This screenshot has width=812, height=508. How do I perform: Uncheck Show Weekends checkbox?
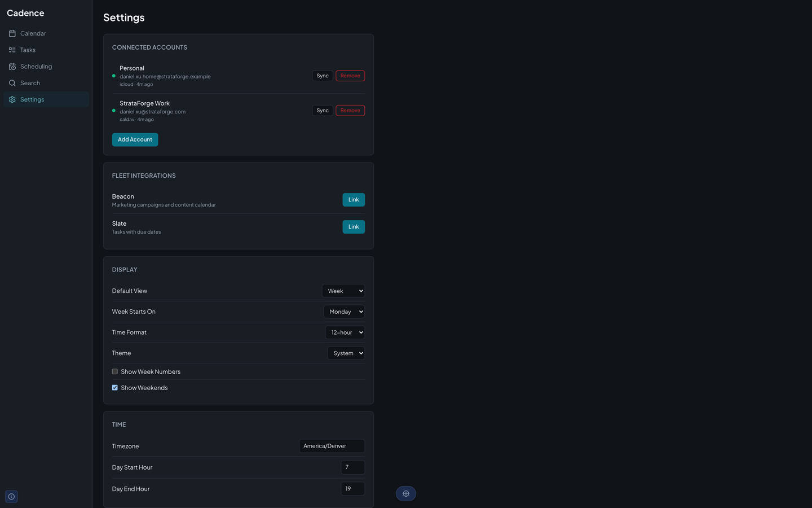click(x=115, y=388)
